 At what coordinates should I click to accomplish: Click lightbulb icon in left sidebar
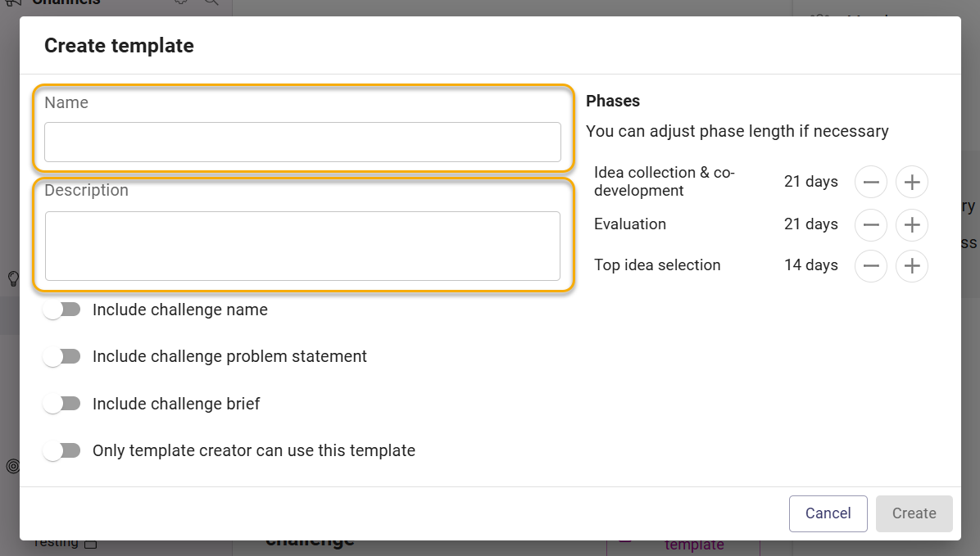[x=13, y=278]
